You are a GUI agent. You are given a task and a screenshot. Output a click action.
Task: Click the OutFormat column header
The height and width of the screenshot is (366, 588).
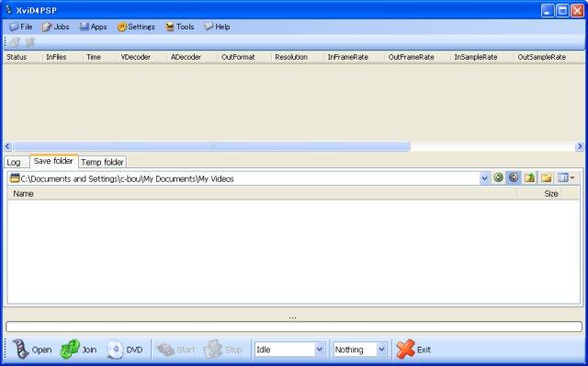pyautogui.click(x=244, y=57)
